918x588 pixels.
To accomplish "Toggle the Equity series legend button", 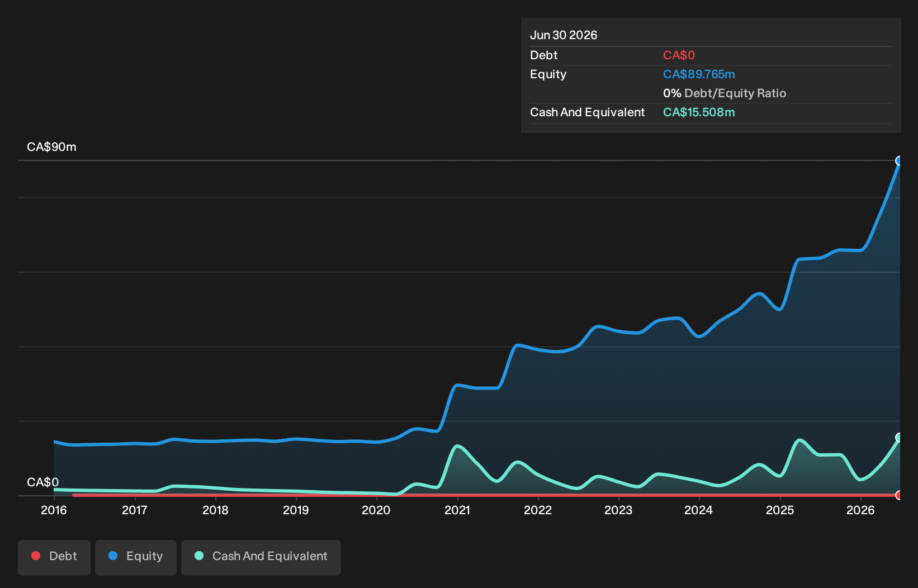I will (136, 557).
